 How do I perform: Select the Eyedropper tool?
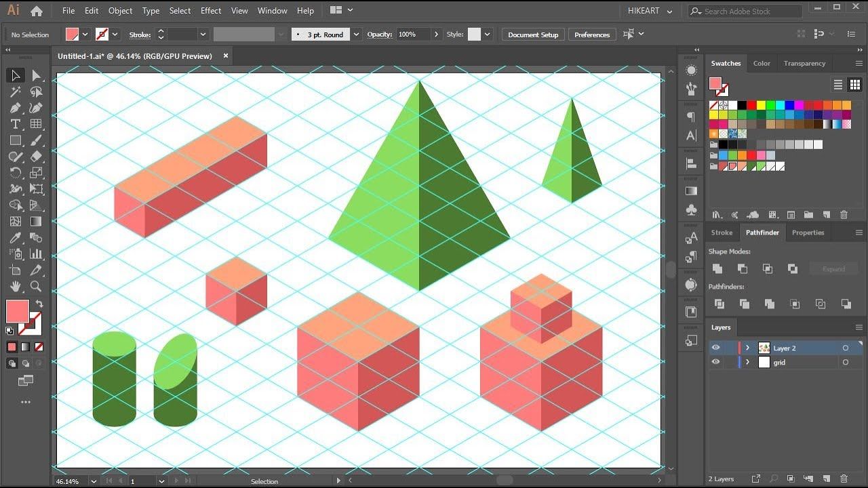click(16, 238)
